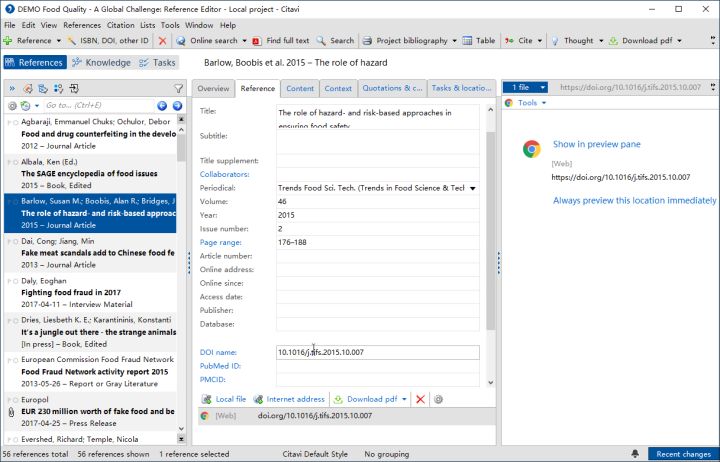
Task: Click the blue label-stack icon above reference list
Action: (x=43, y=88)
